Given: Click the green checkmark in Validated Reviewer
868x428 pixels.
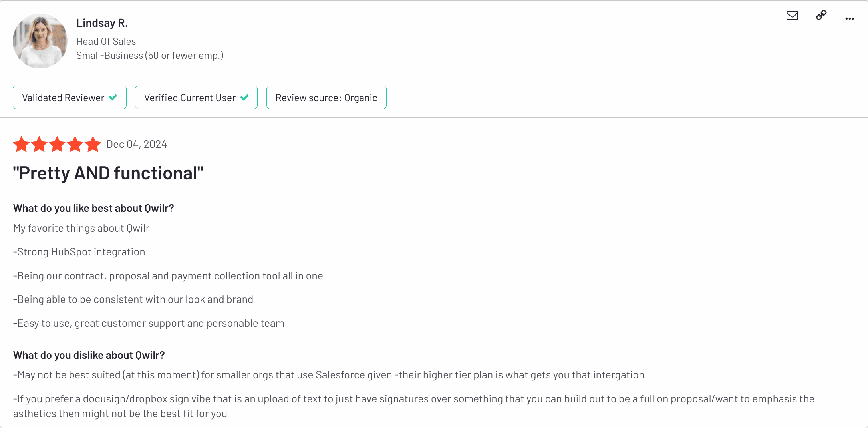Looking at the screenshot, I should 113,97.
